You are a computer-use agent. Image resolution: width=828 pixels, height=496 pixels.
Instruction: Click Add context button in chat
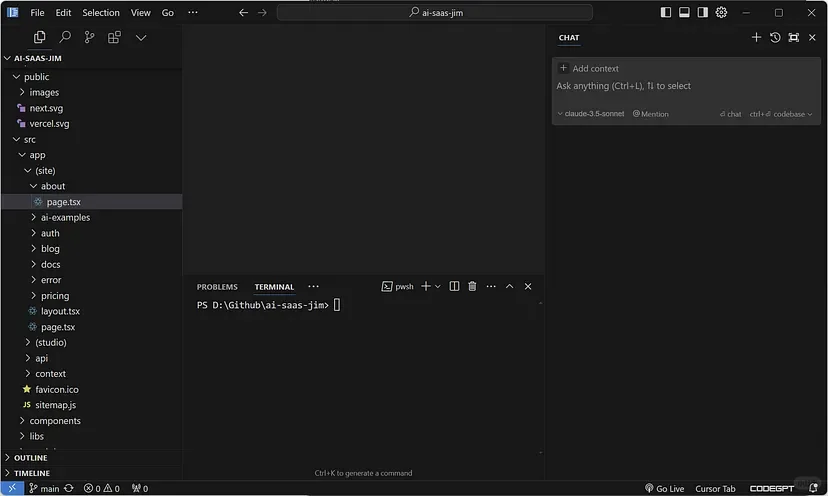tap(589, 68)
